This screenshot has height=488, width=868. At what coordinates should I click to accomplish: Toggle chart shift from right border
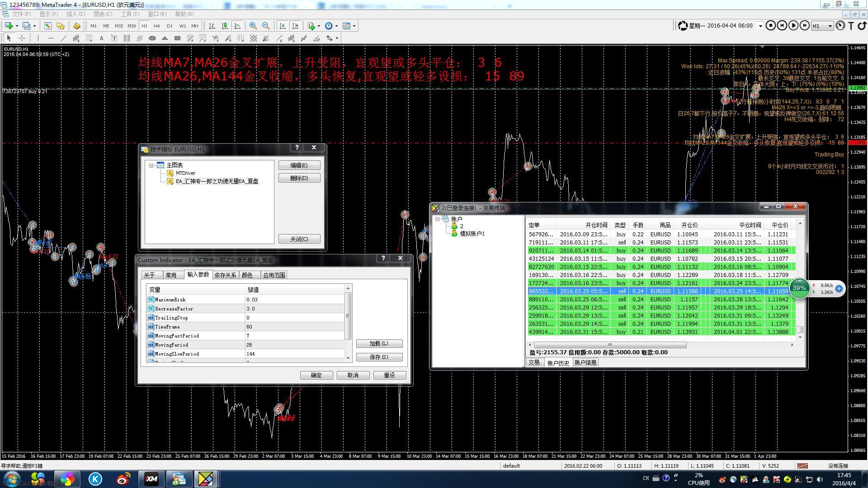[x=295, y=26]
